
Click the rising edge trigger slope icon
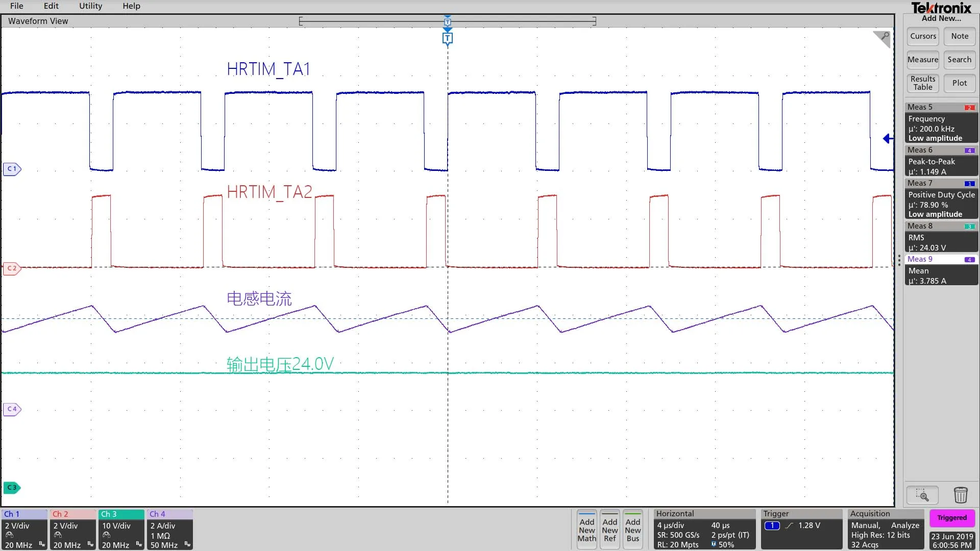[789, 526]
